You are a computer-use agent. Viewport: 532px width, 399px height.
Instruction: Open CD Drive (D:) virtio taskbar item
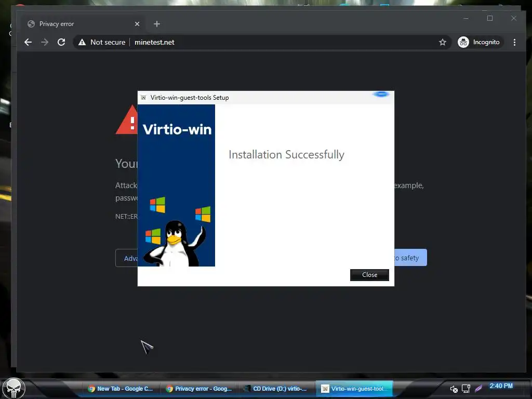[276, 389]
